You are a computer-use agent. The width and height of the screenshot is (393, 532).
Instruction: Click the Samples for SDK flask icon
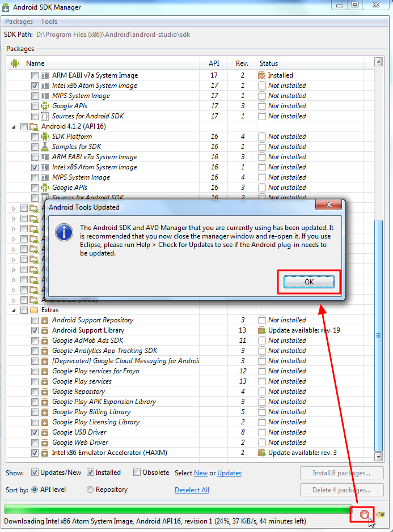[45, 147]
